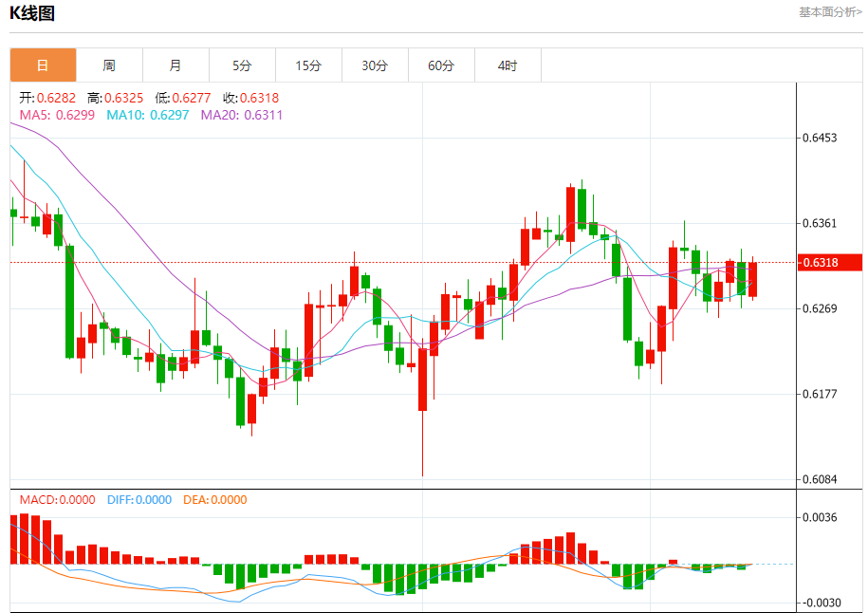The height and width of the screenshot is (613, 868).
Task: Click the 0.6084 price axis label
Action: 820,479
